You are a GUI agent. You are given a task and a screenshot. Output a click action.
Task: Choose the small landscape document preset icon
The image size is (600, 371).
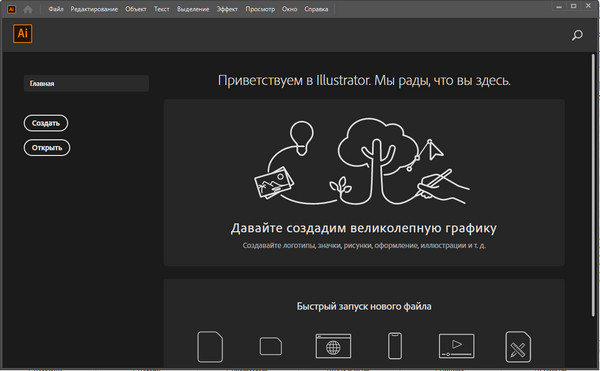click(271, 346)
